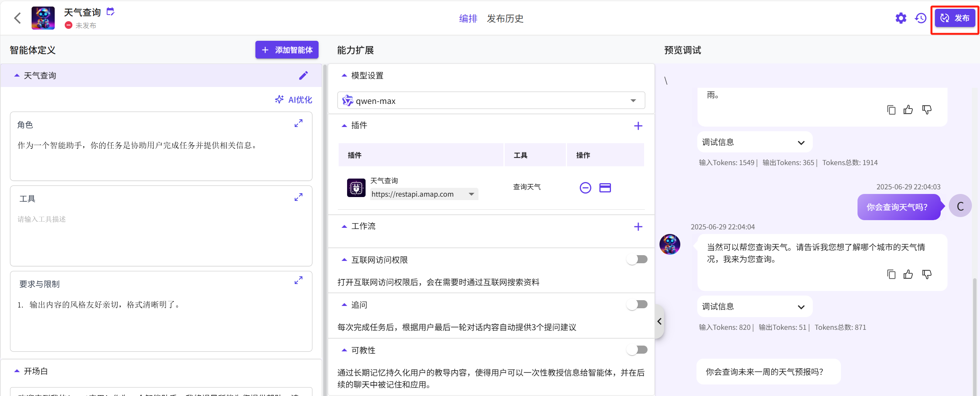Viewport: 980px width, 396px height.
Task: Switch to the 发布历史 tab
Action: point(505,18)
